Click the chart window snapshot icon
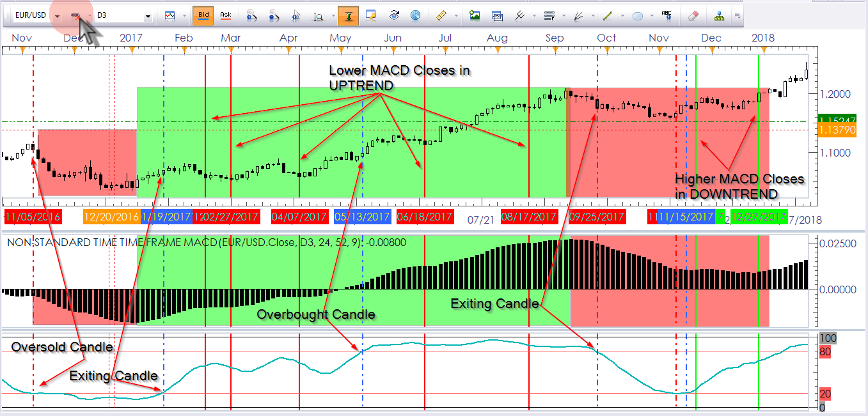Screen dimensions: 868x416 click(497, 15)
